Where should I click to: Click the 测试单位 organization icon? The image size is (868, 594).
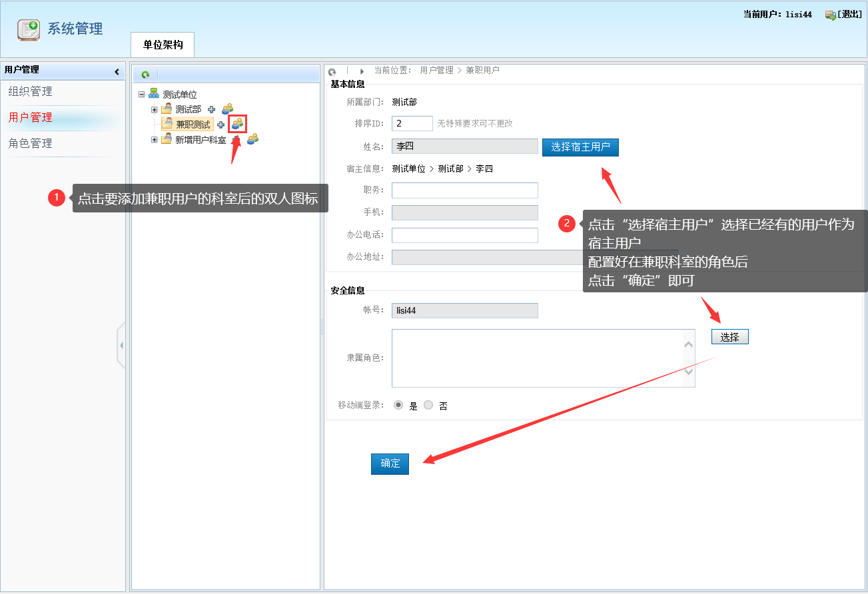click(x=154, y=95)
